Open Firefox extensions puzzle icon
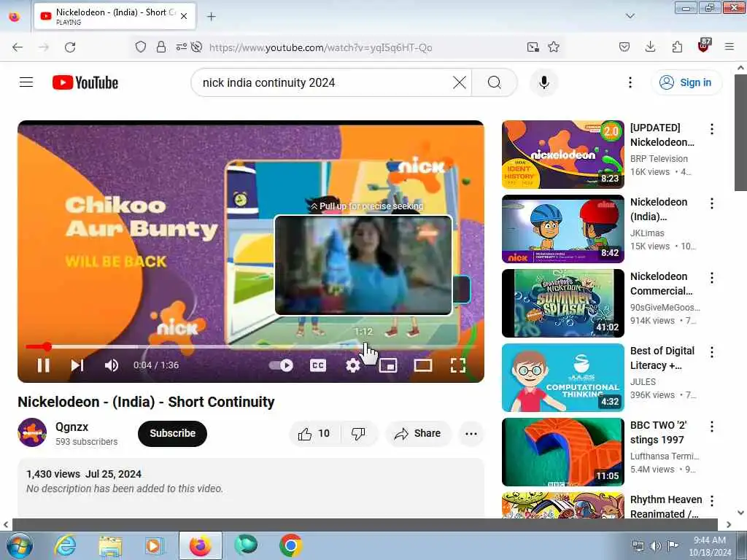 [677, 47]
